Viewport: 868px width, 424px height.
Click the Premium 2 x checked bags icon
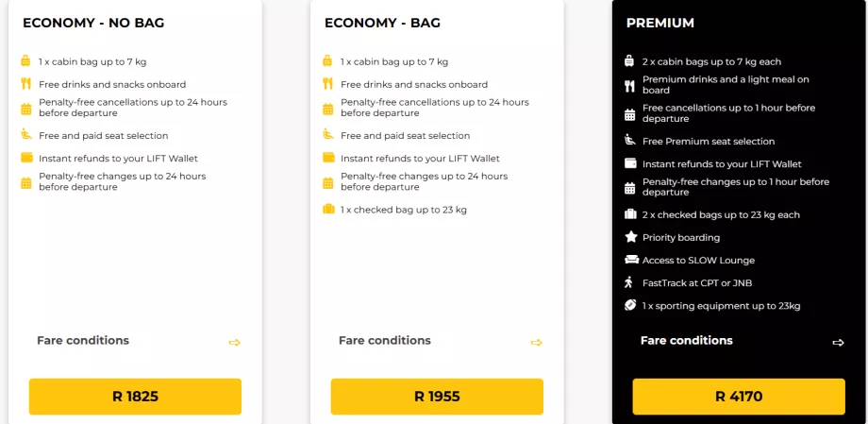click(630, 214)
